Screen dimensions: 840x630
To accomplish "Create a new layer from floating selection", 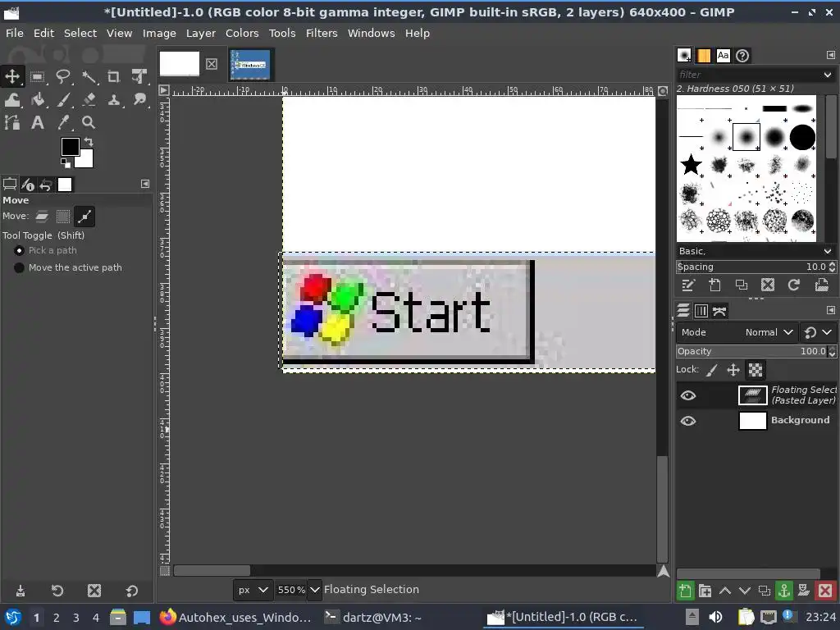I will tap(685, 591).
